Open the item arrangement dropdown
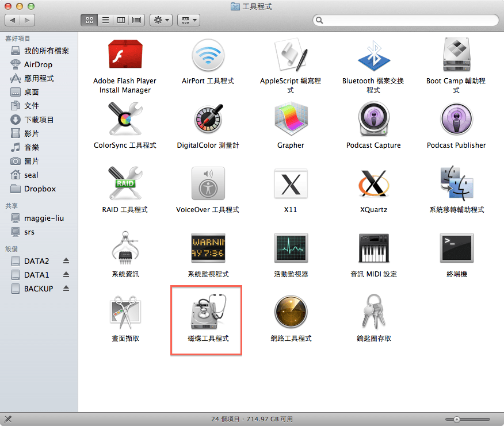 coord(188,20)
